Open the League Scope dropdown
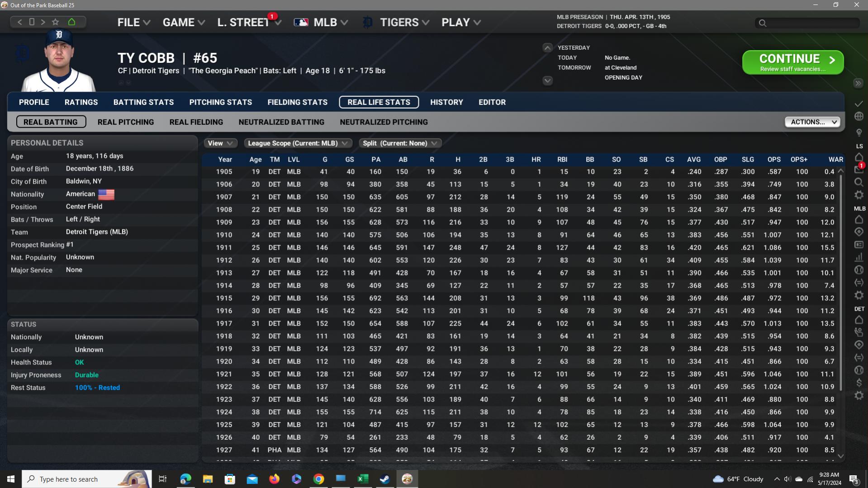Screen dimensions: 868x488 tap(298, 143)
